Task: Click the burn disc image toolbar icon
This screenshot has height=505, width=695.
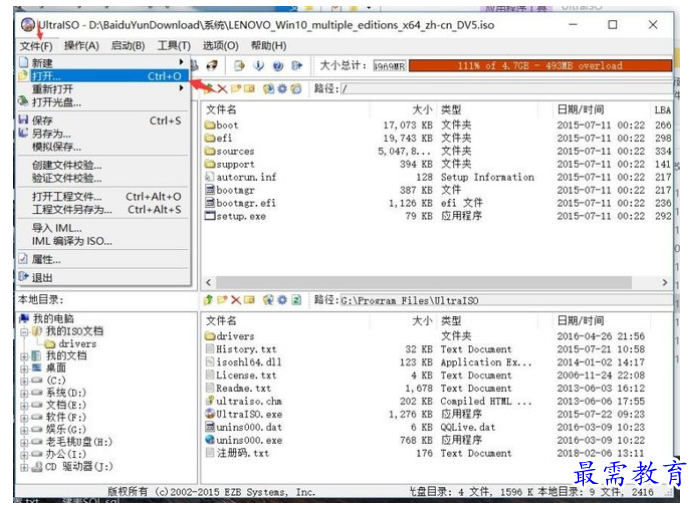Action: (x=212, y=66)
